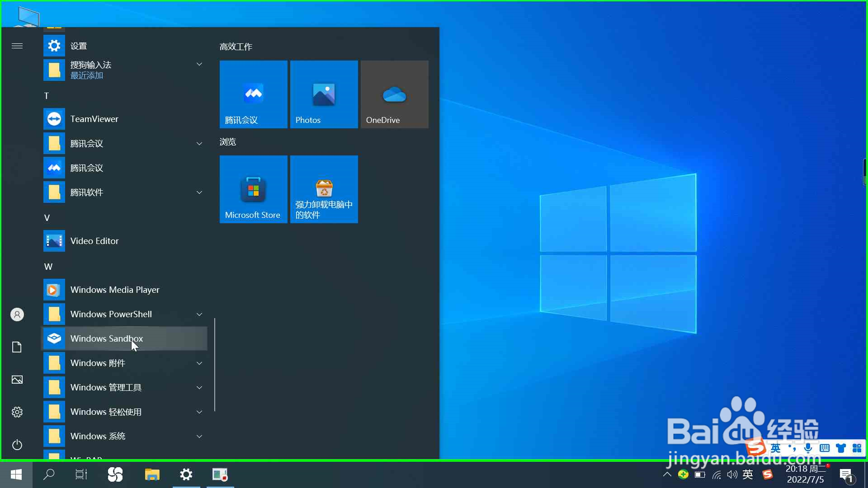This screenshot has width=868, height=488.
Task: Open the user account icon in Start sidebar
Action: click(17, 314)
